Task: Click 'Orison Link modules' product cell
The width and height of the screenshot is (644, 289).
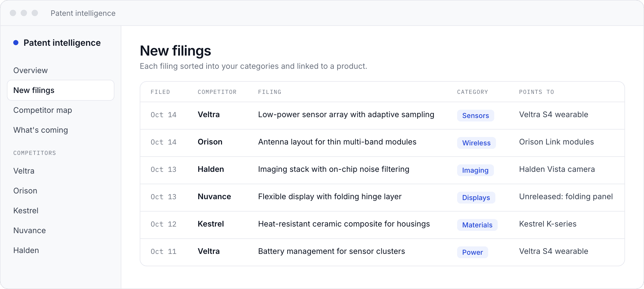Action: pos(556,142)
